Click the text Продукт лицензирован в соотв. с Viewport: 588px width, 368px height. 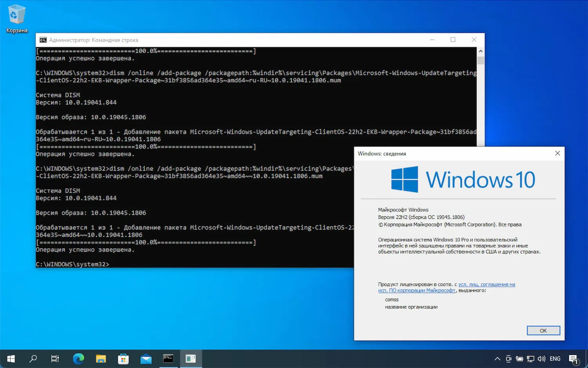pos(417,284)
